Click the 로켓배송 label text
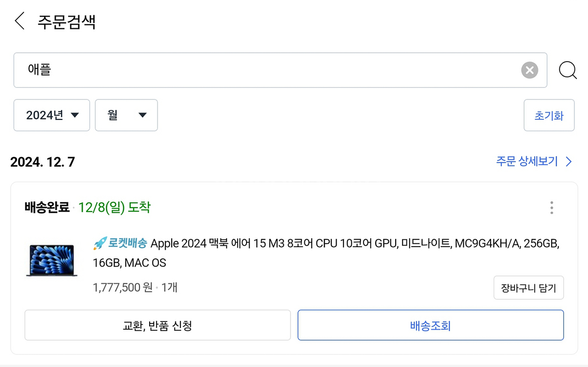Screen dimensions: 588x367 click(x=127, y=243)
